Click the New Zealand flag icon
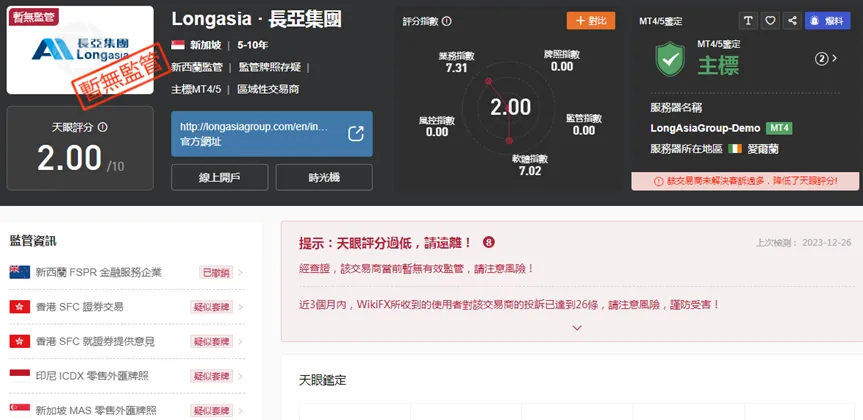Screen dimensions: 863x420 point(20,272)
